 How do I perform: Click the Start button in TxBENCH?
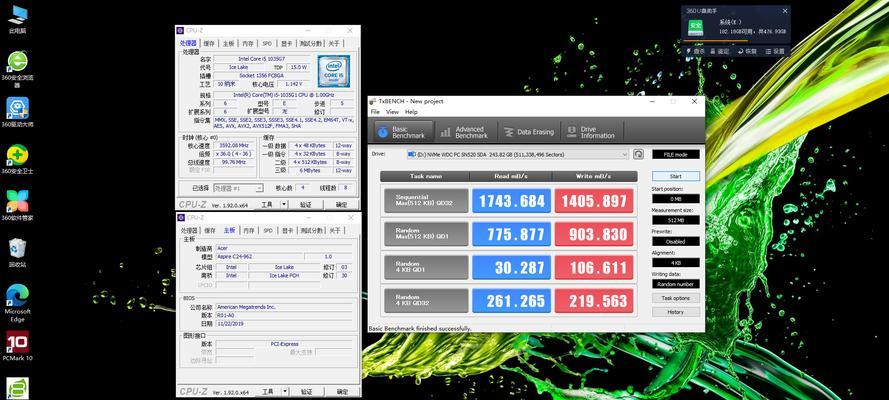click(676, 176)
